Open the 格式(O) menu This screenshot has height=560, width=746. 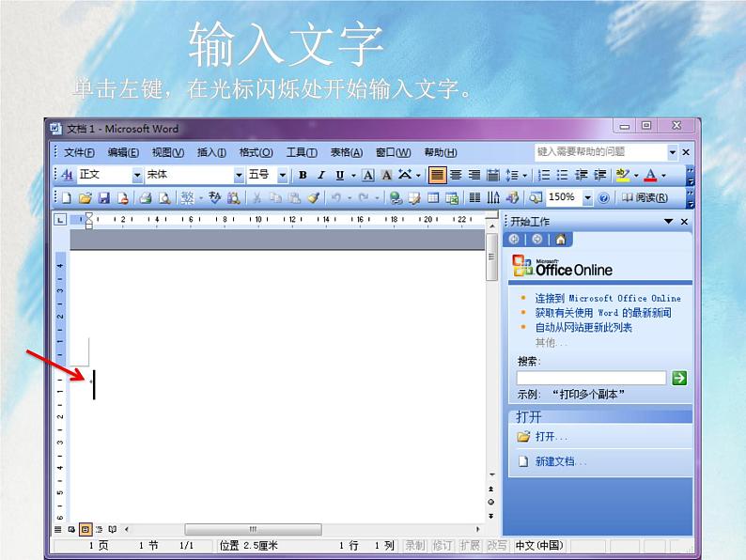(256, 153)
